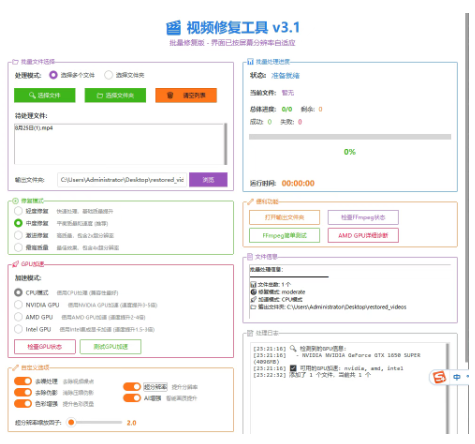Click the 检查GPU状态 button

[x=45, y=347]
